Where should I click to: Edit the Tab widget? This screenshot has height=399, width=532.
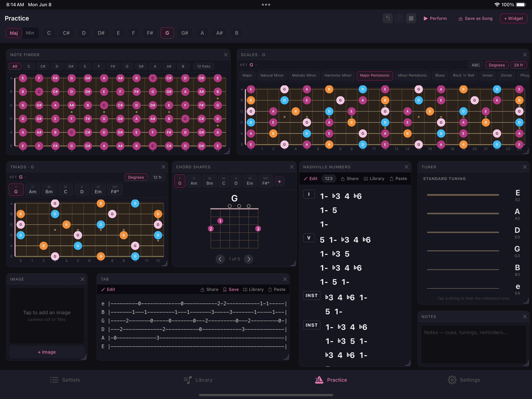point(108,289)
